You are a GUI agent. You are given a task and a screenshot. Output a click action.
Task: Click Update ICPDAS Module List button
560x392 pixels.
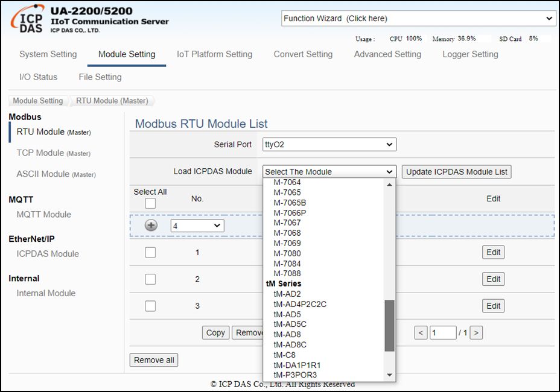click(457, 172)
